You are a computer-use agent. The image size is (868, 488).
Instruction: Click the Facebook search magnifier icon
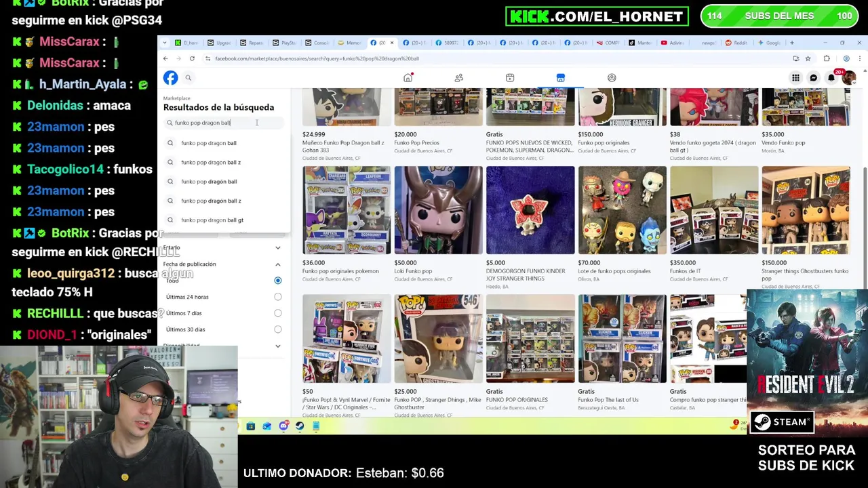189,78
